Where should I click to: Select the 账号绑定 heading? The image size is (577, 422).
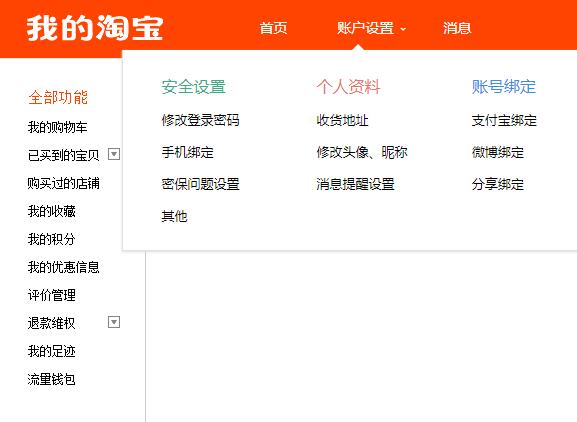504,87
